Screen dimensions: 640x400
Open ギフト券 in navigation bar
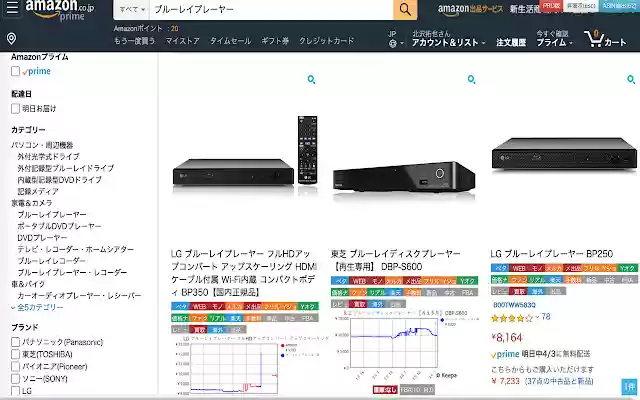(275, 41)
